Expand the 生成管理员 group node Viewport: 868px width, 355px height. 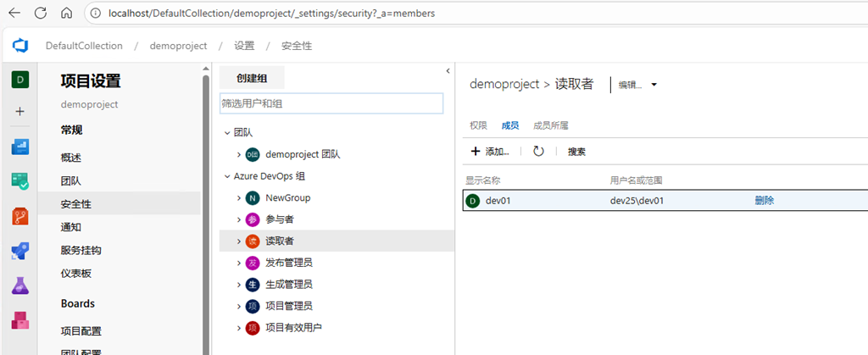coord(238,284)
